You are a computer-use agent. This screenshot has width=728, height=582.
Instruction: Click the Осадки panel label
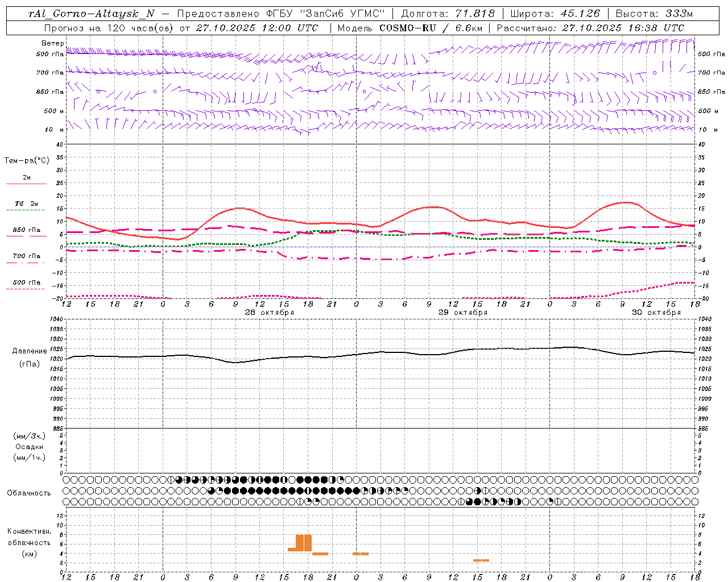click(30, 447)
